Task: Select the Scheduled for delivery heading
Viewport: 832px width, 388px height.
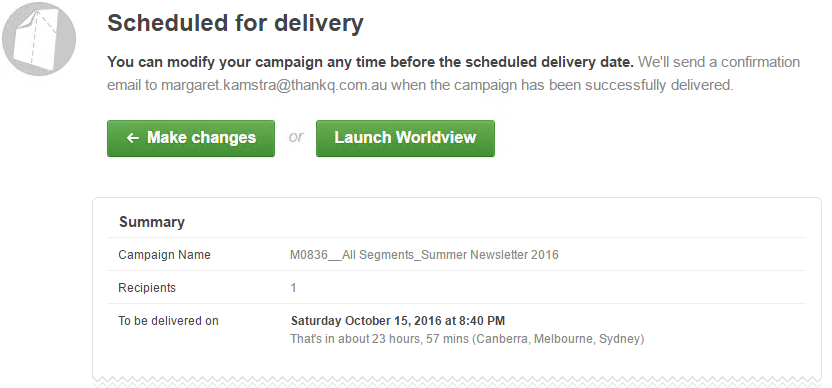Action: (235, 23)
